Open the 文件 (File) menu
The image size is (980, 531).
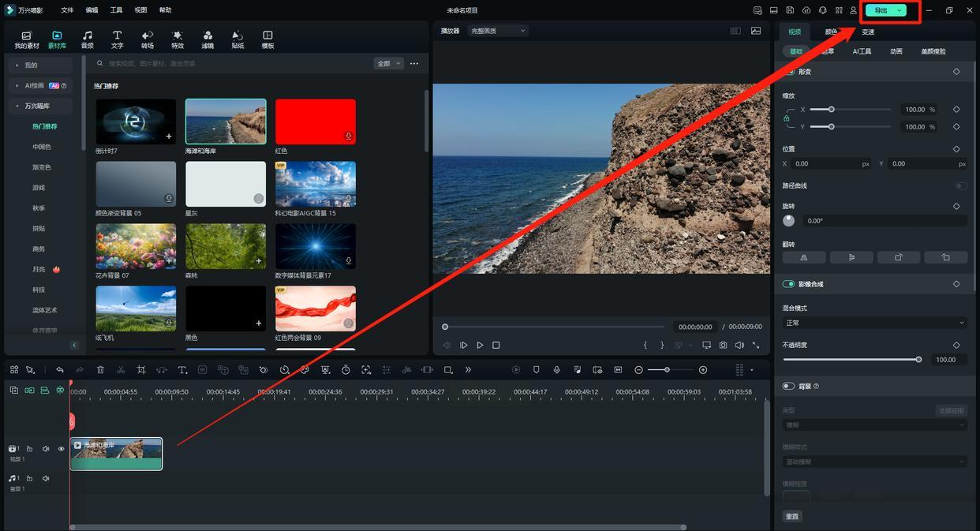(x=67, y=10)
